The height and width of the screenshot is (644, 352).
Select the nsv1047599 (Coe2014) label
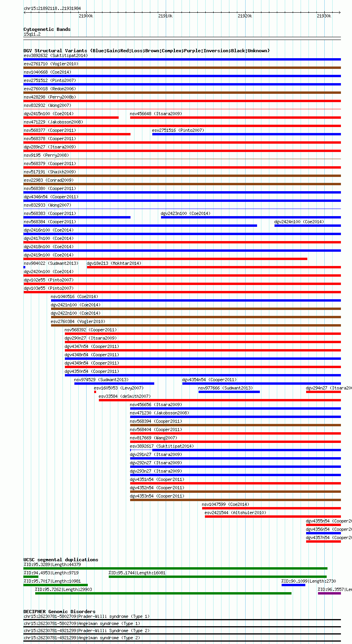pos(225,504)
